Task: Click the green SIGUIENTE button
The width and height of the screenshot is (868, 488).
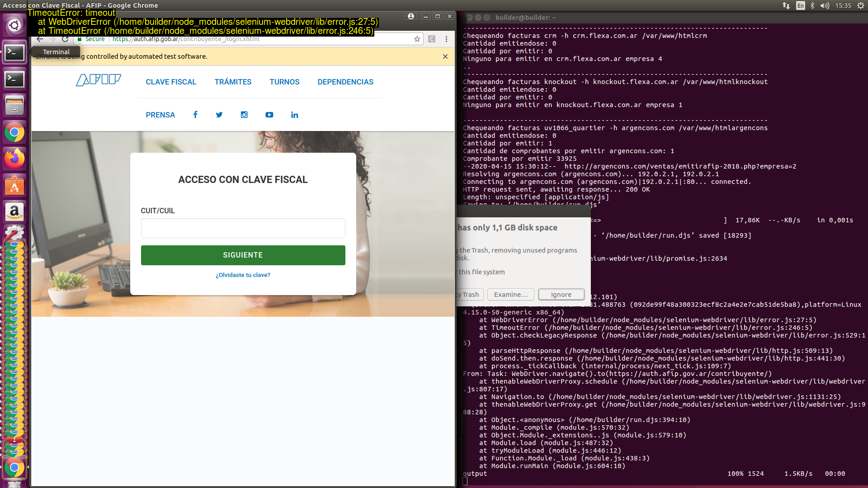Action: 243,255
